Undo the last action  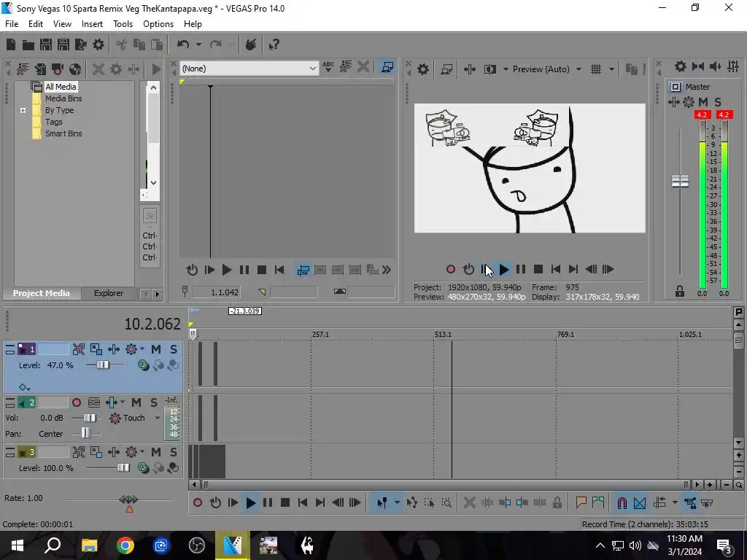pos(183,44)
